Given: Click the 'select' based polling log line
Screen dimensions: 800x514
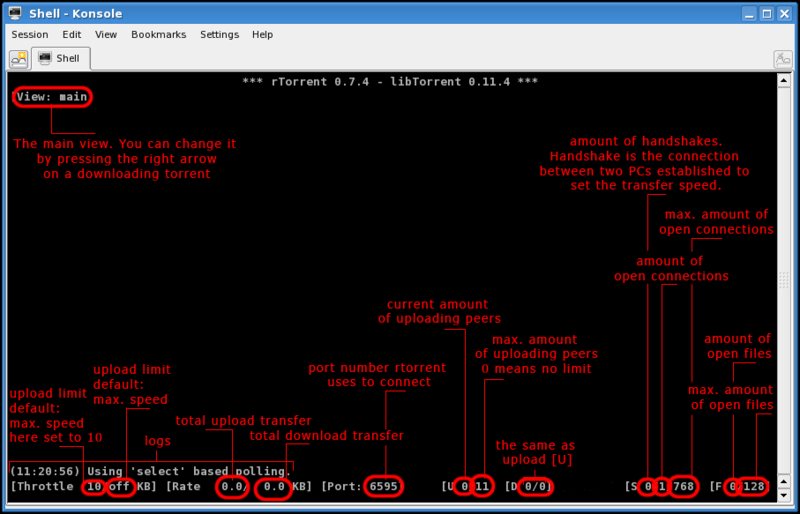Looking at the screenshot, I should pos(150,471).
